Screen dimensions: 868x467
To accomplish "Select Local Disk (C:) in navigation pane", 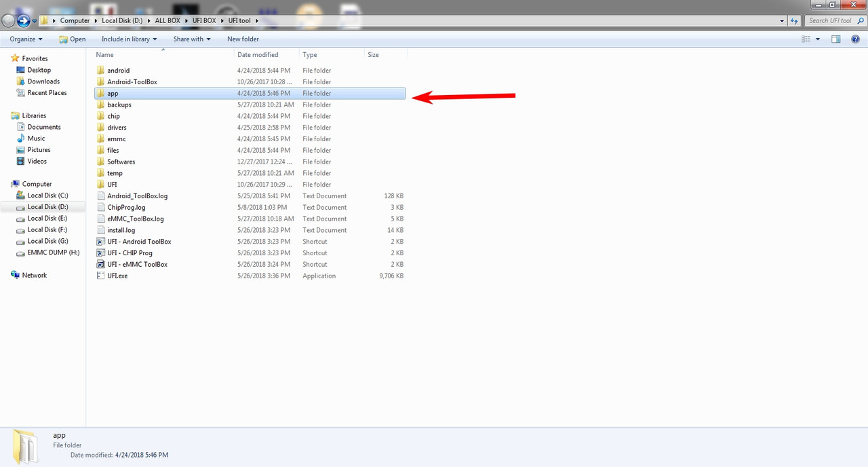I will pyautogui.click(x=47, y=195).
